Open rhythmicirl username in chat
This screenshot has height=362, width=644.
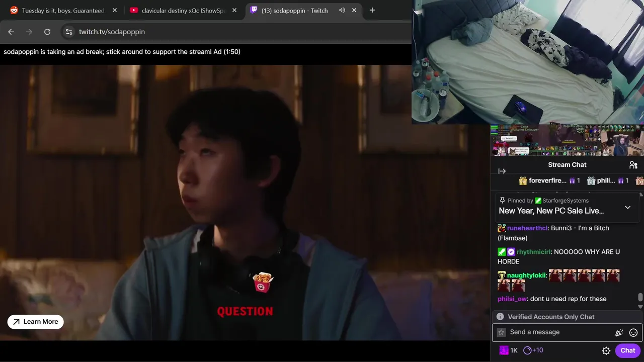534,251
